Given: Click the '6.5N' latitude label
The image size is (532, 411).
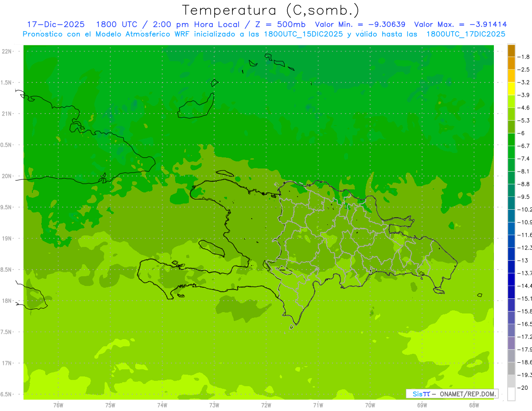Looking at the screenshot, I should [x=6, y=394].
